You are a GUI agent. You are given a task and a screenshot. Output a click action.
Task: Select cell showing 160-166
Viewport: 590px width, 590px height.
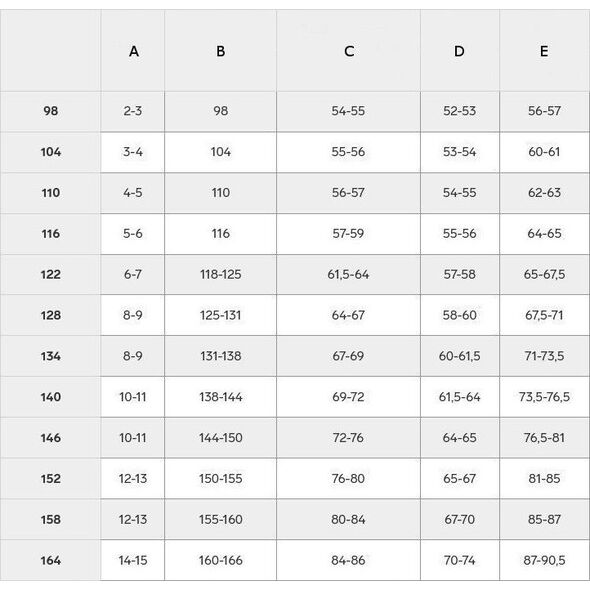[220, 560]
